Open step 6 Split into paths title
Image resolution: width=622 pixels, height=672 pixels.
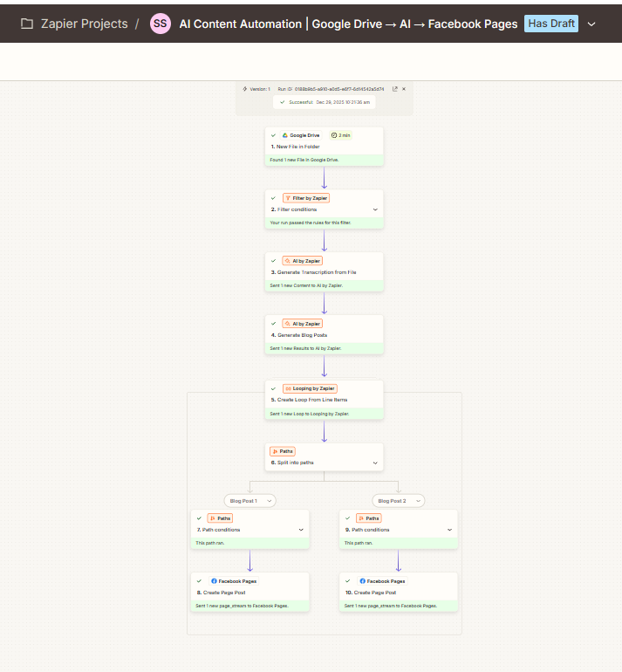pyautogui.click(x=292, y=463)
